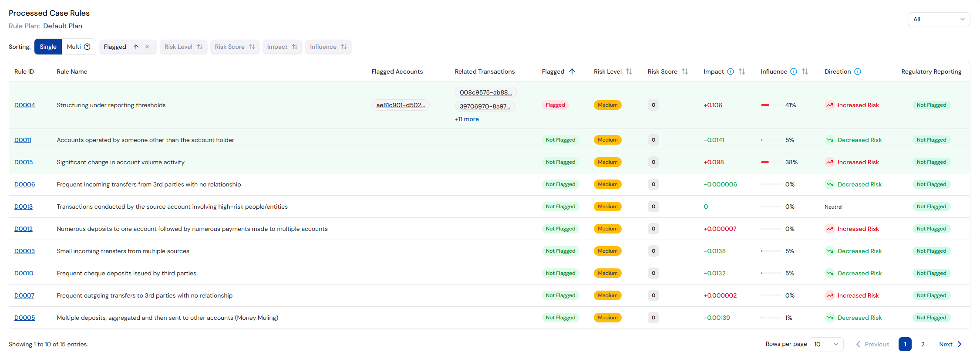This screenshot has height=359, width=980.
Task: Click the "Small incoming transfers from multiple sources" rule name
Action: pos(123,251)
